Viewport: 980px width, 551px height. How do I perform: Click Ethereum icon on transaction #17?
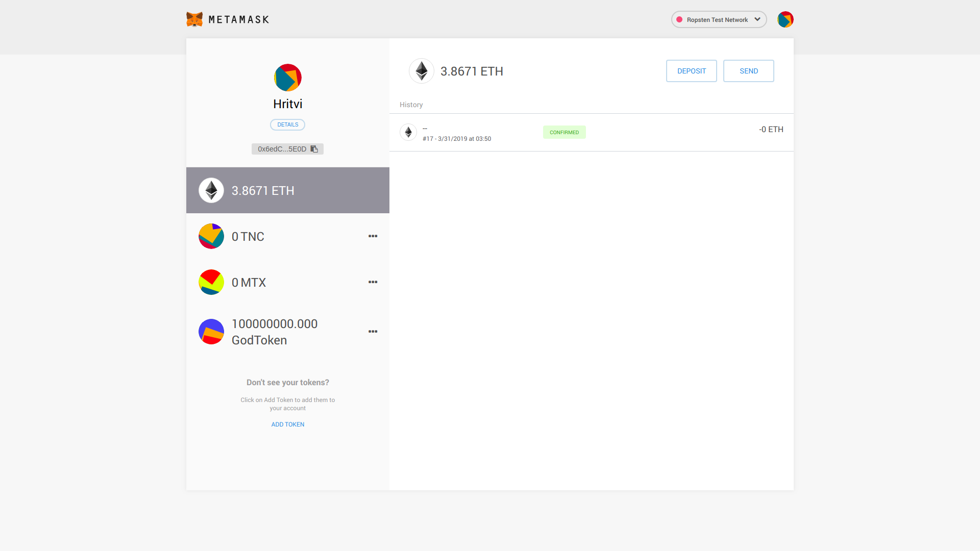pos(408,132)
